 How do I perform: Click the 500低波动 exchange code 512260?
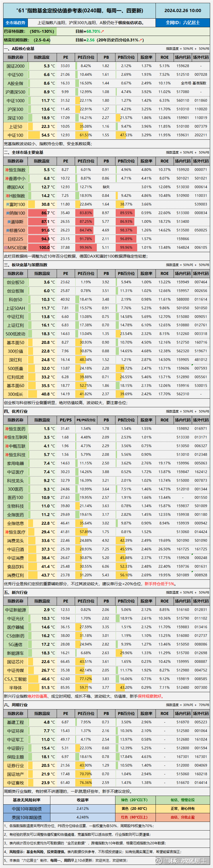[x=183, y=334]
